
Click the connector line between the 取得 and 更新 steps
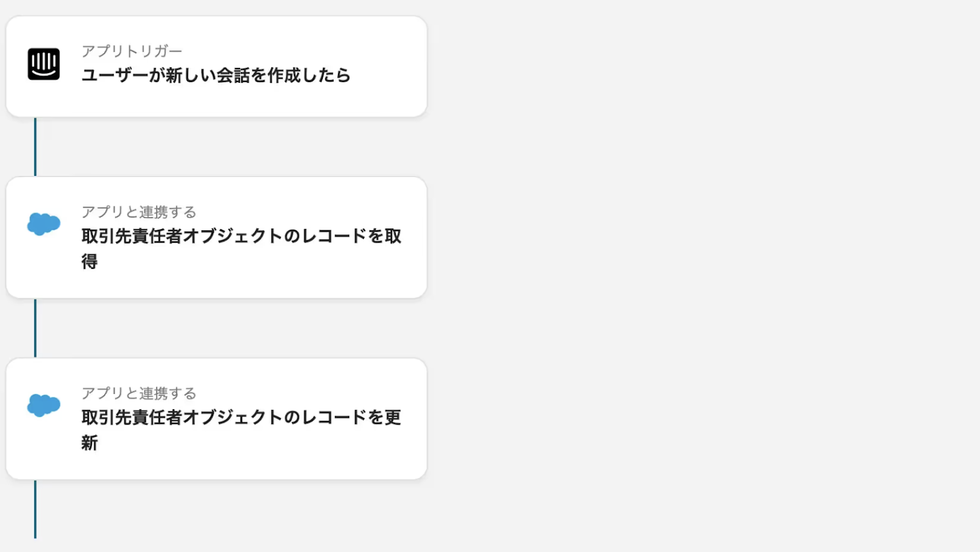[x=36, y=328]
